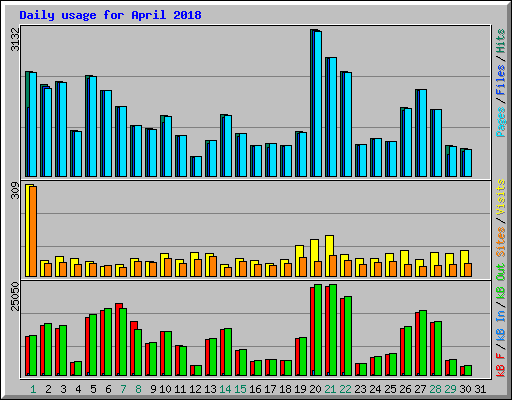
Task: Click day 5 on the x-axis
Action: [x=93, y=389]
